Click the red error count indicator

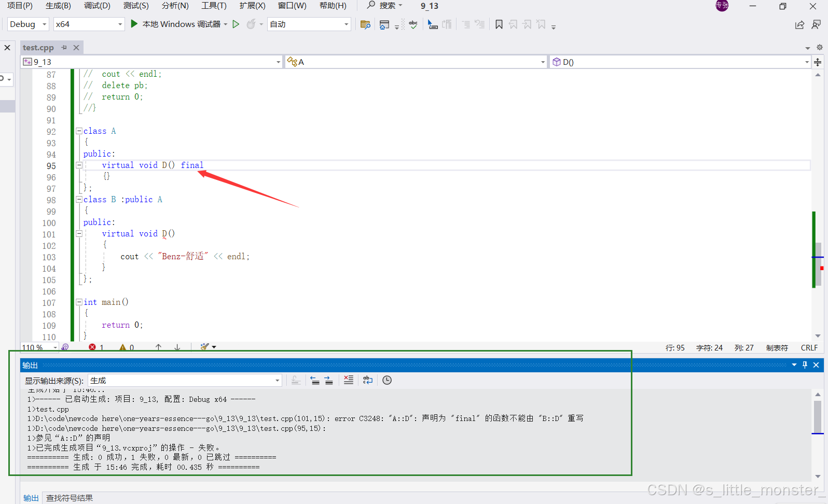tap(96, 347)
